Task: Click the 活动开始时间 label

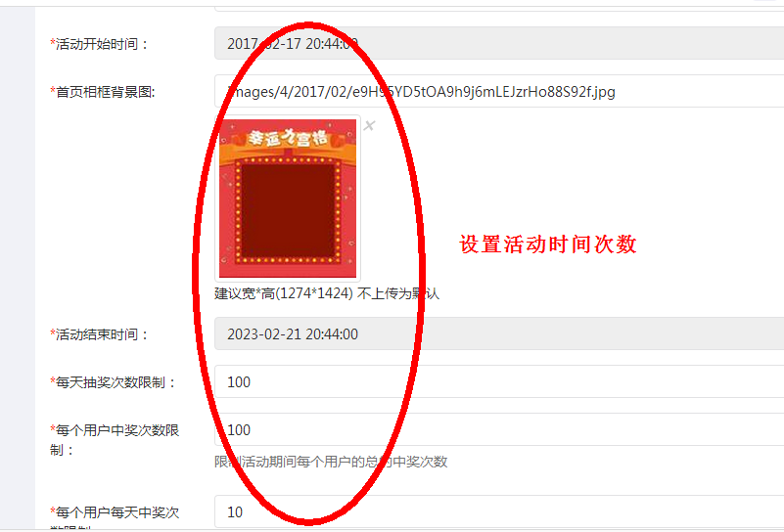Action: point(99,44)
